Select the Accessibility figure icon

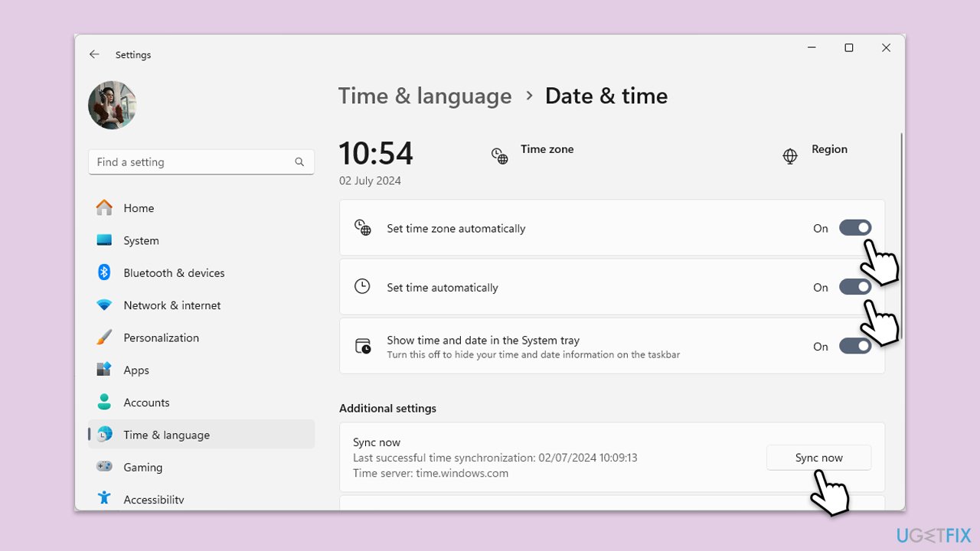pyautogui.click(x=104, y=498)
